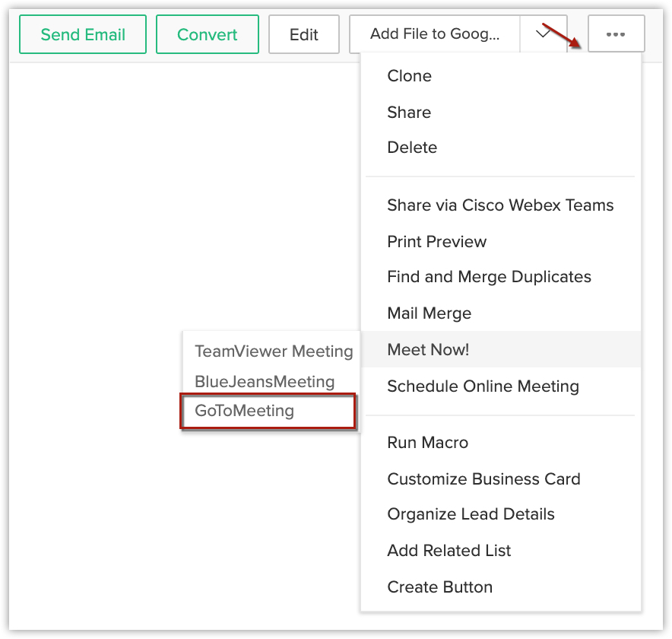The height and width of the screenshot is (639, 672).
Task: Open Print Preview
Action: click(436, 242)
